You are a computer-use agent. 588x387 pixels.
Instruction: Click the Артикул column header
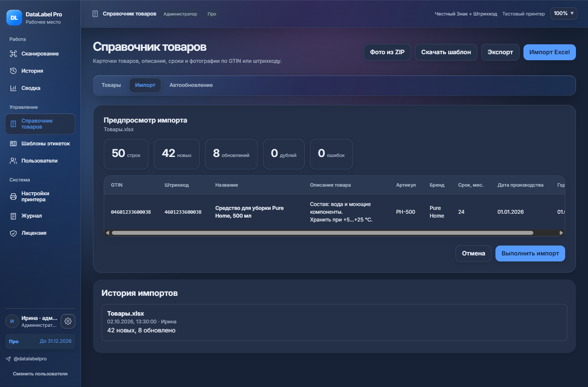[x=406, y=185]
